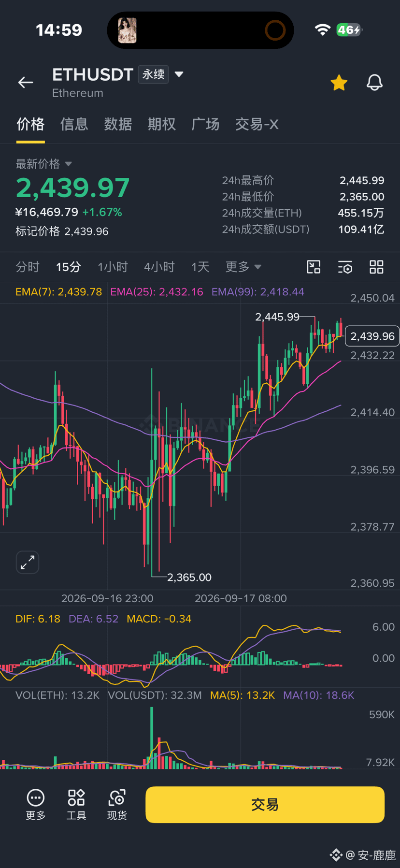
Task: Open the 更多 menu icon at bottom
Action: pos(36,805)
